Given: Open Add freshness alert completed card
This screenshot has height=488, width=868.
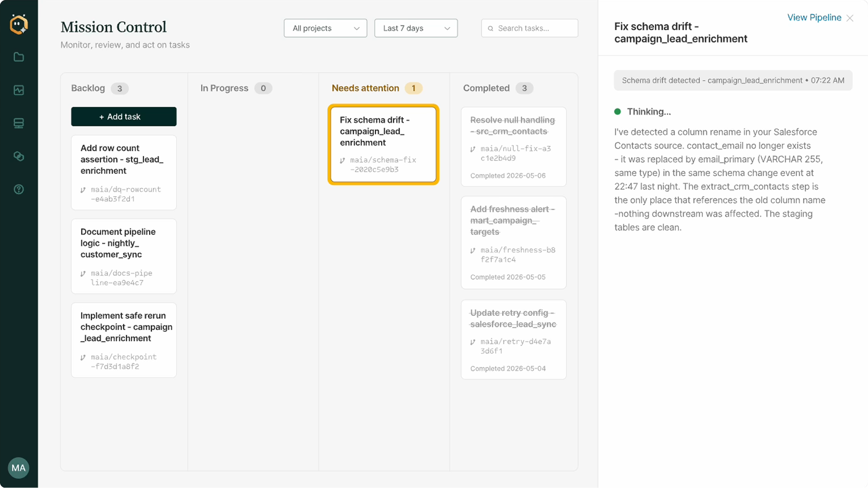Looking at the screenshot, I should (514, 242).
